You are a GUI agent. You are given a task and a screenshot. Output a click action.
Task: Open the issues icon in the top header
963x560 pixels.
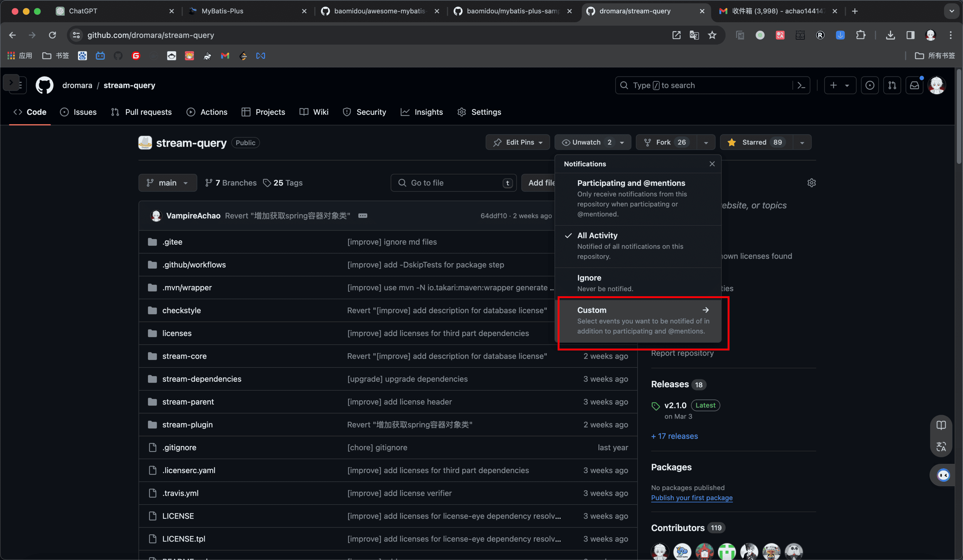pos(869,85)
